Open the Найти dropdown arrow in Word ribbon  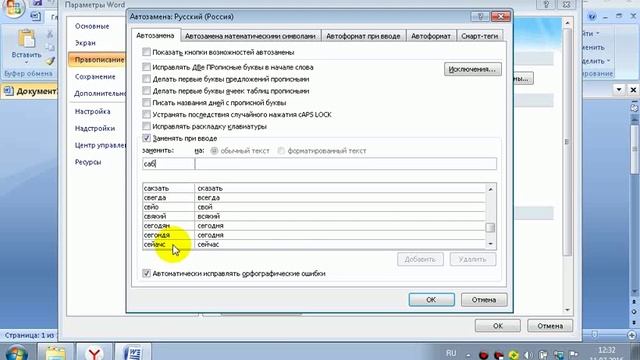598,33
